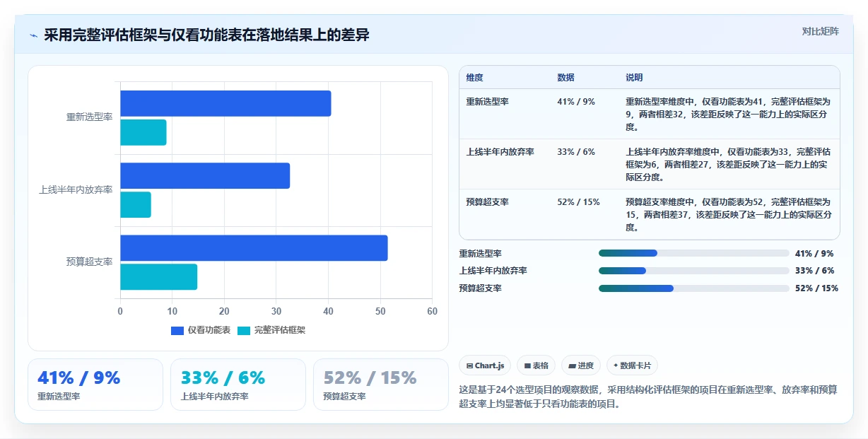Image resolution: width=868 pixels, height=439 pixels.
Task: Click the 上线半年内放弃率 progress bar
Action: [x=694, y=271]
